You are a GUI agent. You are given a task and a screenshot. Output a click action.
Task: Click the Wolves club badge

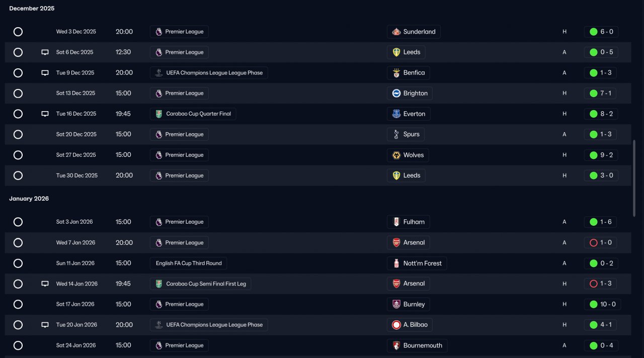click(396, 155)
